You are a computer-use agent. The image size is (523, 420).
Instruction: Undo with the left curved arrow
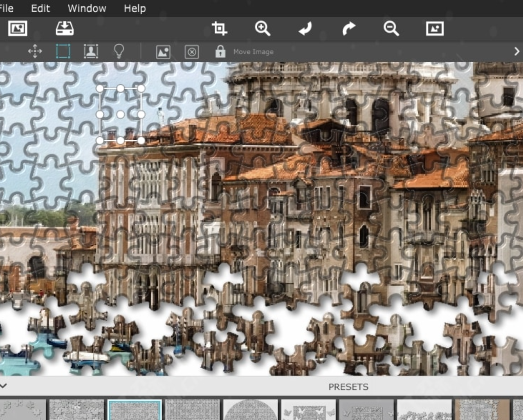[x=305, y=29]
